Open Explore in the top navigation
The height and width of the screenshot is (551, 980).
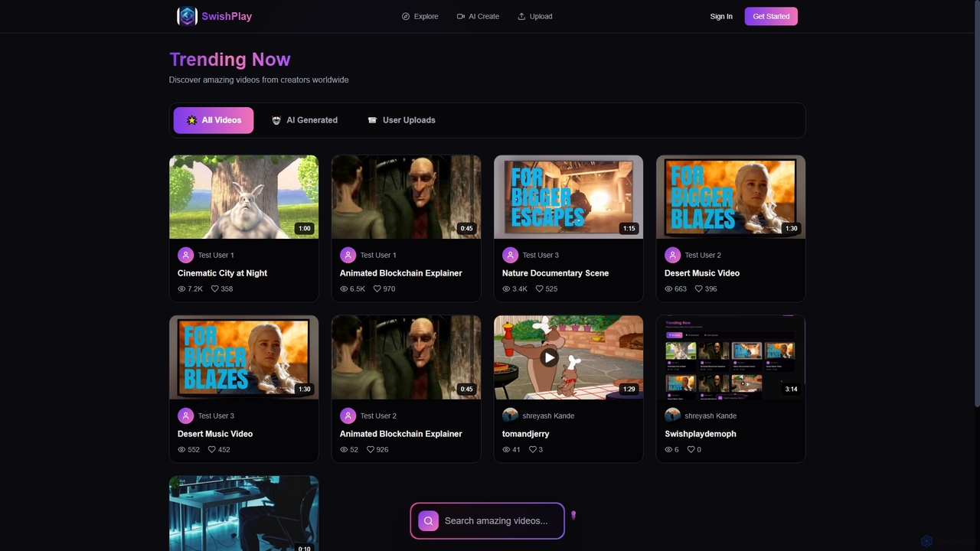click(x=420, y=16)
